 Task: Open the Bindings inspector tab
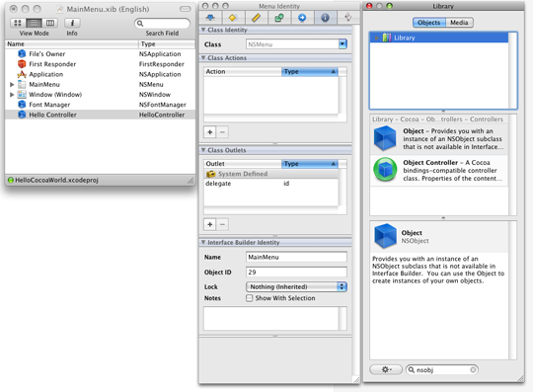[x=279, y=18]
